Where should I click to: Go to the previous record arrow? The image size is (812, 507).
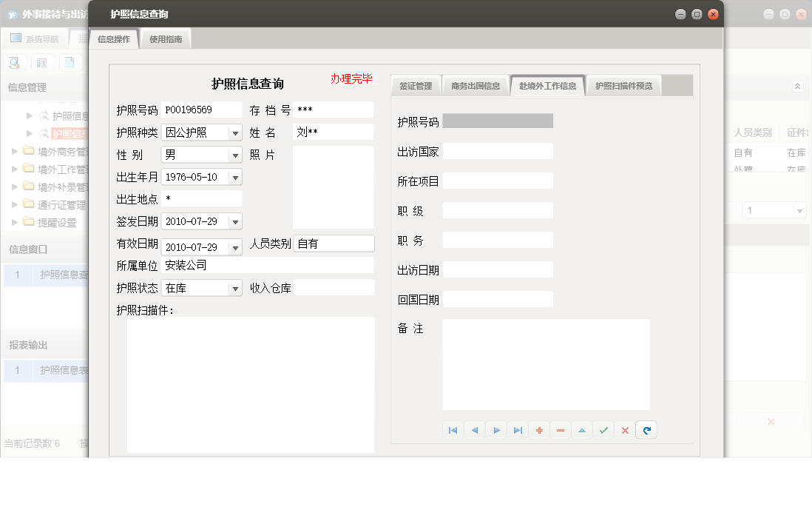pyautogui.click(x=474, y=429)
